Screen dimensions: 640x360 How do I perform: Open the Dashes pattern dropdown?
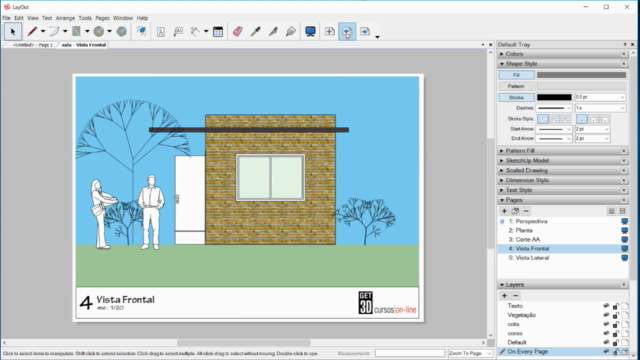[x=568, y=108]
